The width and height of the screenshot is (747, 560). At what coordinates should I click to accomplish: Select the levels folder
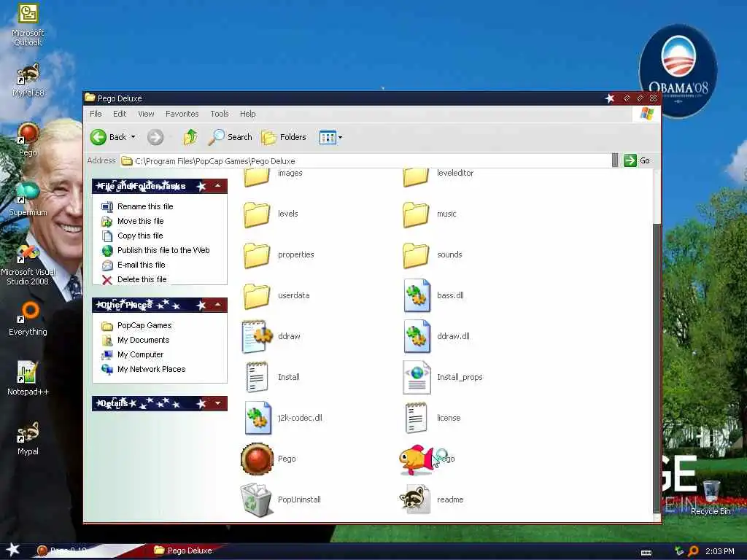click(x=271, y=214)
